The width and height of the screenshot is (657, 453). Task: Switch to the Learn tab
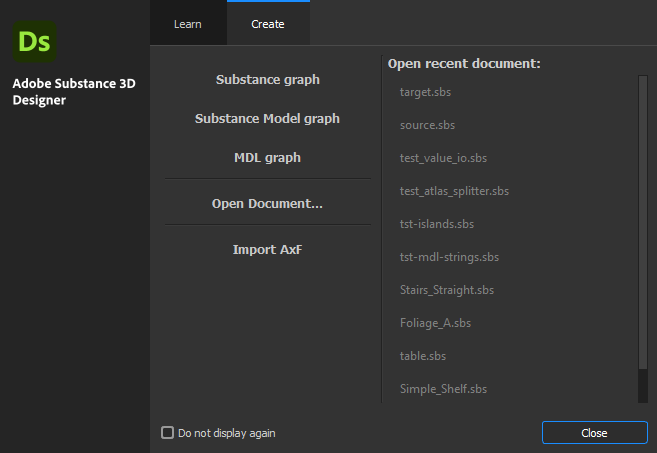[x=188, y=24]
